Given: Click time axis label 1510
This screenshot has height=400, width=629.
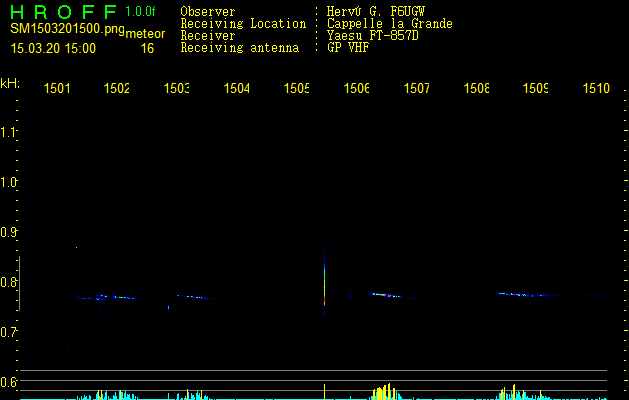Looking at the screenshot, I should pyautogui.click(x=596, y=88).
